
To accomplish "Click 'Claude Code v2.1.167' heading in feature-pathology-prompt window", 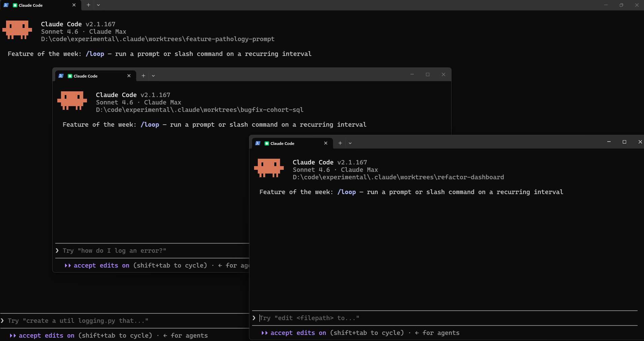I will 78,24.
